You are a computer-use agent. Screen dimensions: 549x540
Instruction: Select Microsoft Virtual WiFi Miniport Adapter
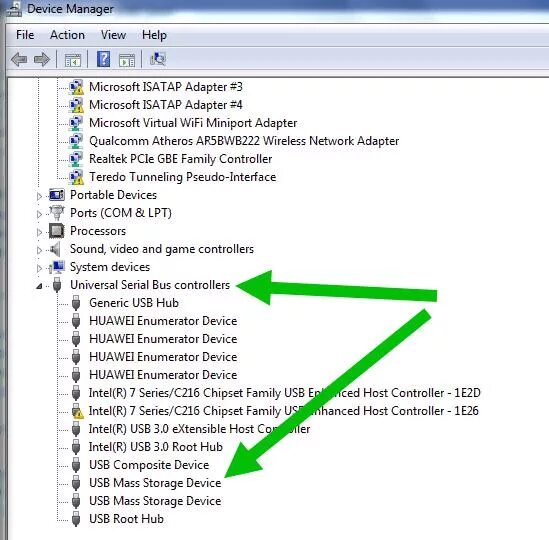(x=193, y=123)
